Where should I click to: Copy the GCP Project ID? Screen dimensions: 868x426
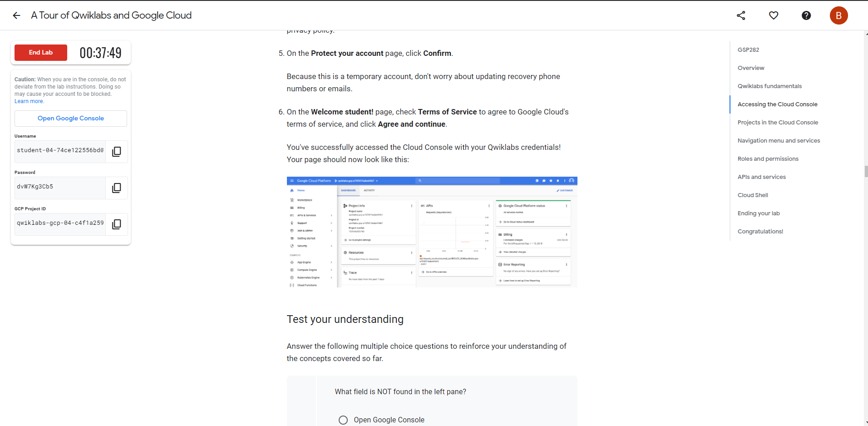[x=117, y=224]
